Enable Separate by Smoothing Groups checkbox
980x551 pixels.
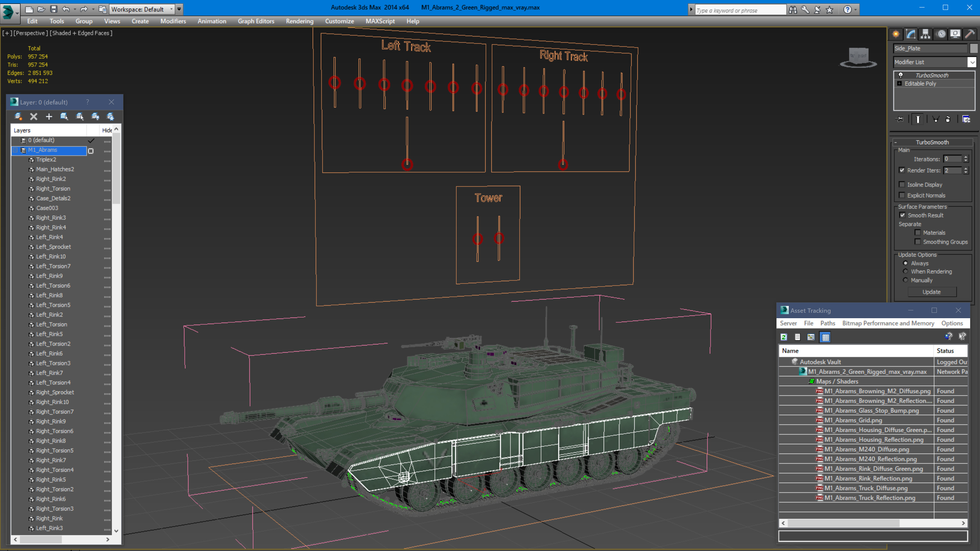(918, 242)
